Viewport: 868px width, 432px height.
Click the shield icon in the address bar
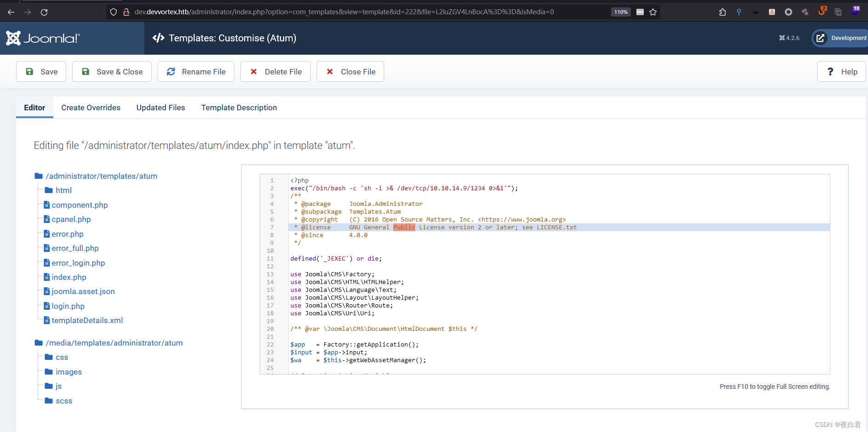(113, 12)
